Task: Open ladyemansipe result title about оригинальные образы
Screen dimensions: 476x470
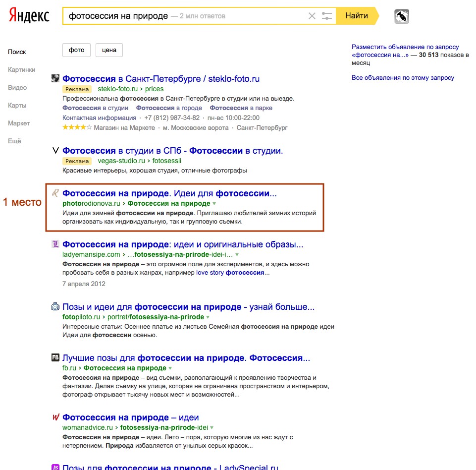Action: (183, 244)
